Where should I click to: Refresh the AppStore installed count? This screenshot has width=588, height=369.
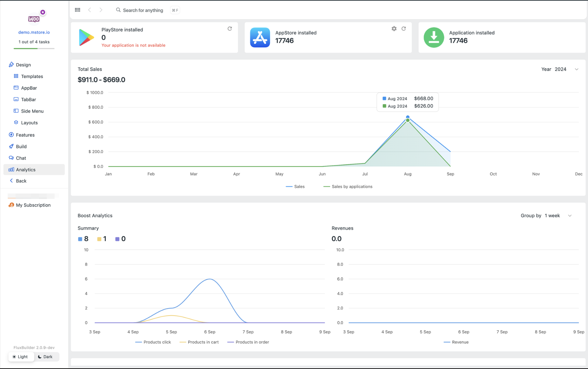click(x=404, y=29)
